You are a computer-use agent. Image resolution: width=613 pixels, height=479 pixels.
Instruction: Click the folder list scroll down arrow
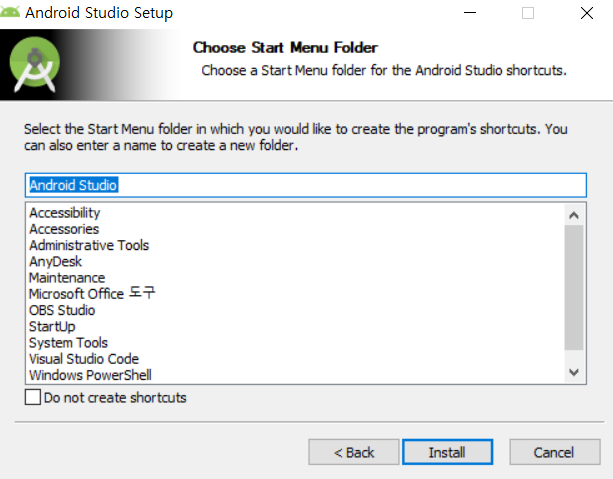574,372
